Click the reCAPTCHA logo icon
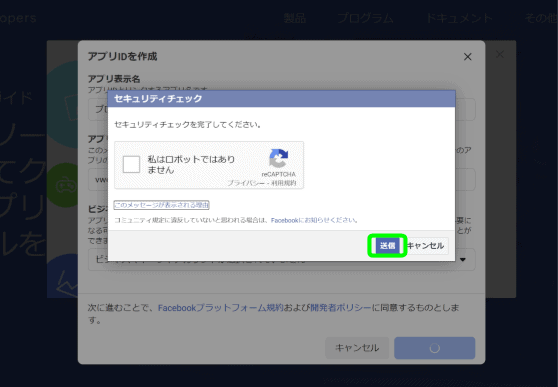The height and width of the screenshot is (387, 558). 279,158
